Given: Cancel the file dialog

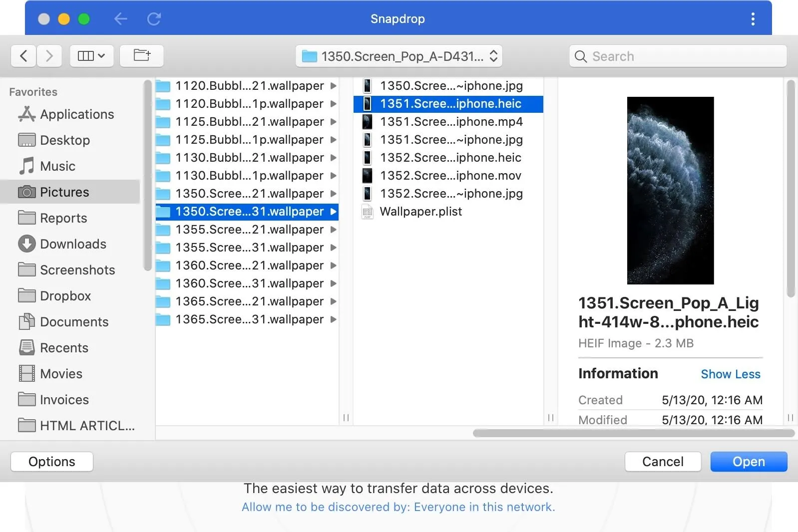Looking at the screenshot, I should tap(663, 462).
